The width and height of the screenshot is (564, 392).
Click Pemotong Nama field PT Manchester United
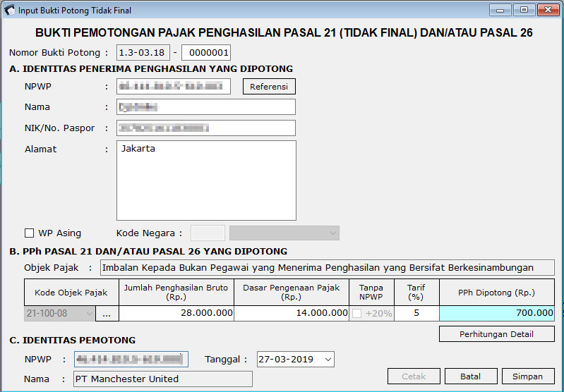point(163,379)
